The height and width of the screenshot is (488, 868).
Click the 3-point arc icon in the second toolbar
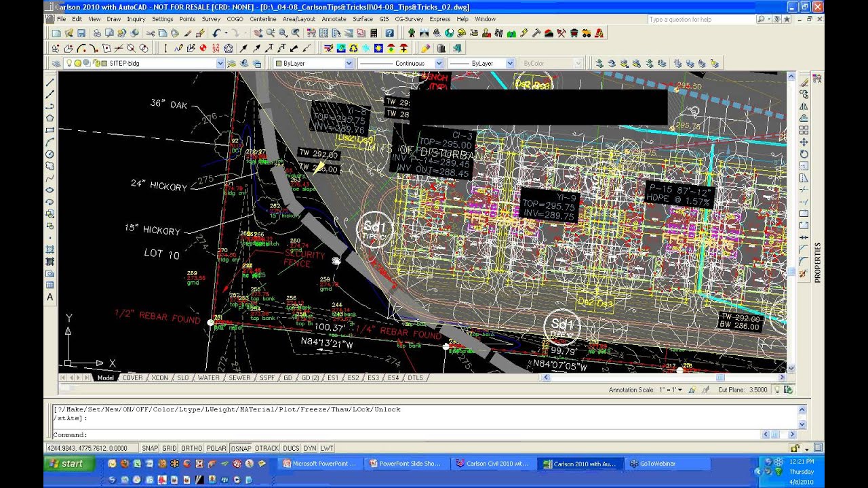[81, 48]
